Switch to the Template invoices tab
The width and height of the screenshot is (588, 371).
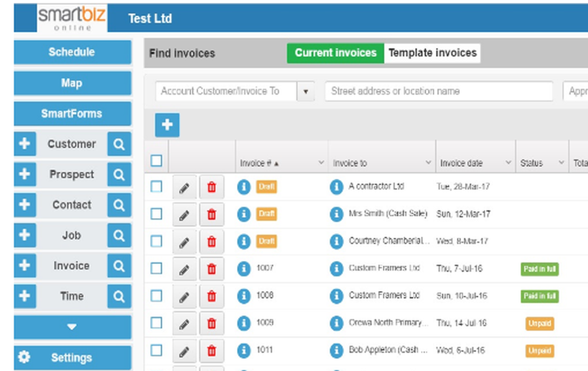(432, 53)
